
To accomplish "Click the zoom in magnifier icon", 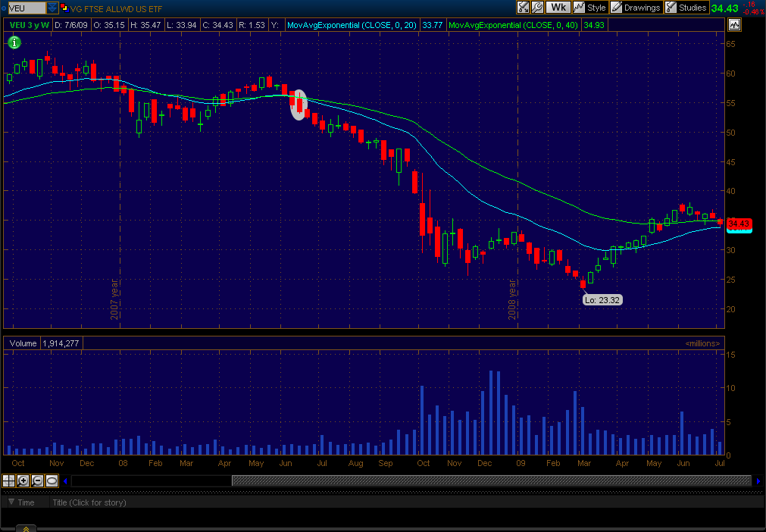I will pyautogui.click(x=23, y=480).
